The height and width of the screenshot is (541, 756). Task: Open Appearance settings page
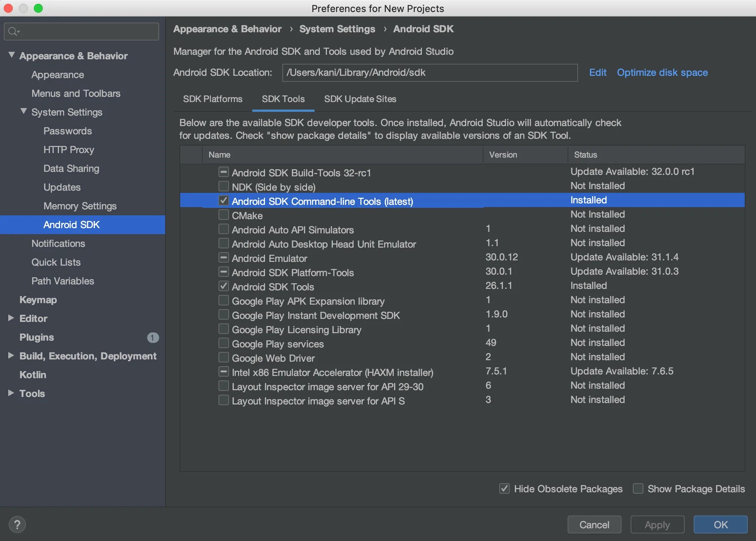tap(58, 75)
